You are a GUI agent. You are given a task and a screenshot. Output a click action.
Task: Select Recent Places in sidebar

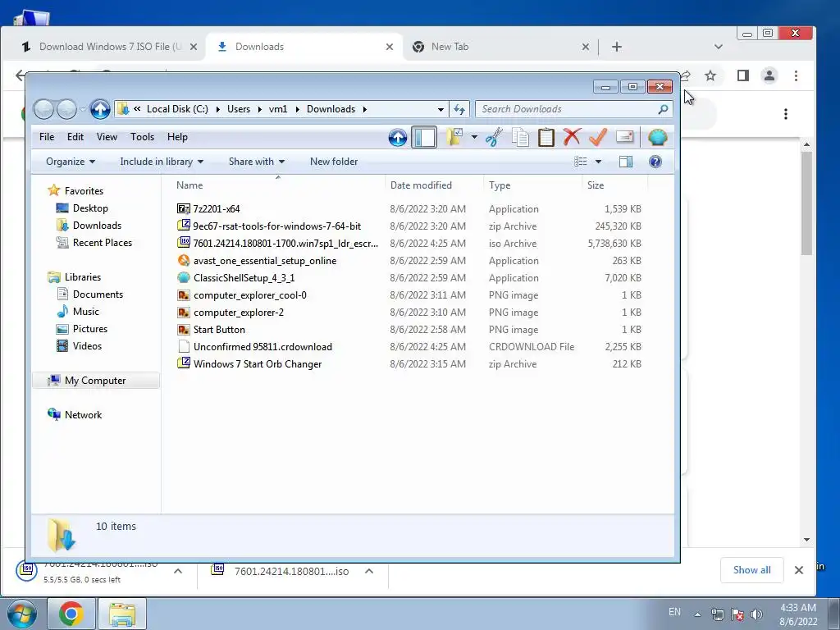tap(103, 243)
